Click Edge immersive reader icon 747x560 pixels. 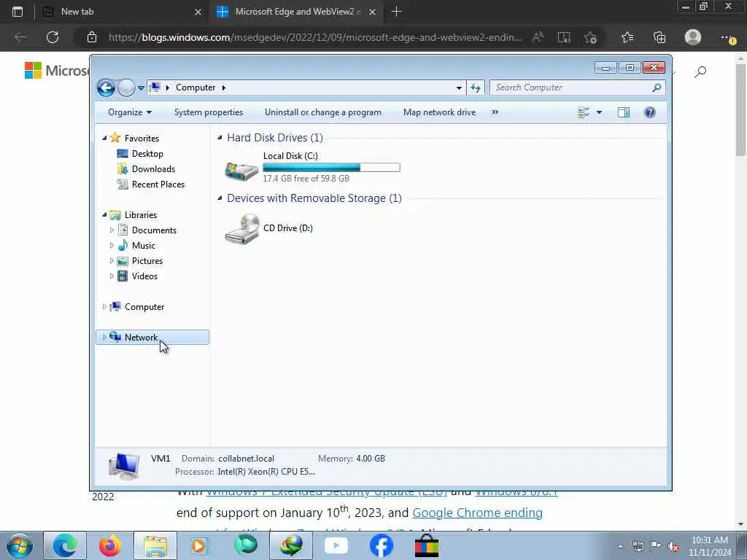[564, 37]
